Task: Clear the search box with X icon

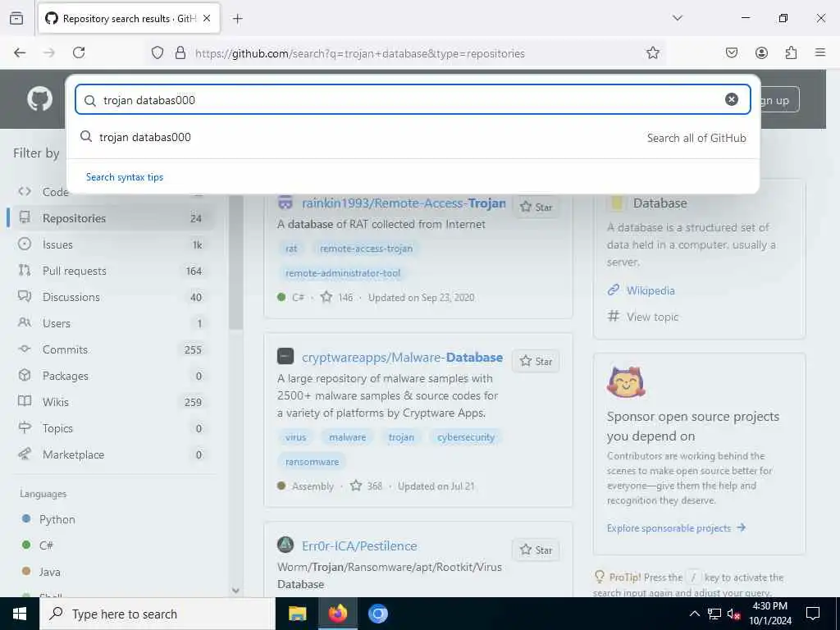Action: click(731, 99)
